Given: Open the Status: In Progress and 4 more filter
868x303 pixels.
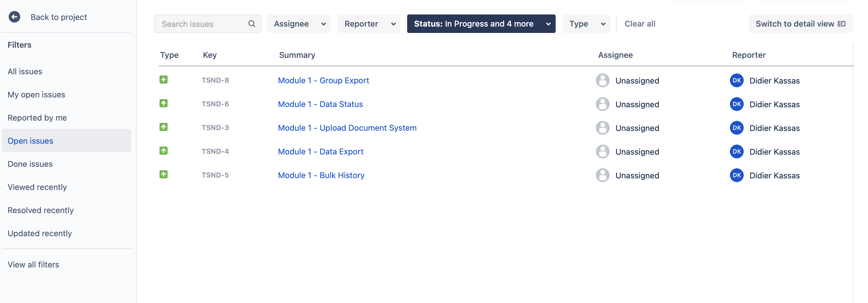Looking at the screenshot, I should coord(481,24).
